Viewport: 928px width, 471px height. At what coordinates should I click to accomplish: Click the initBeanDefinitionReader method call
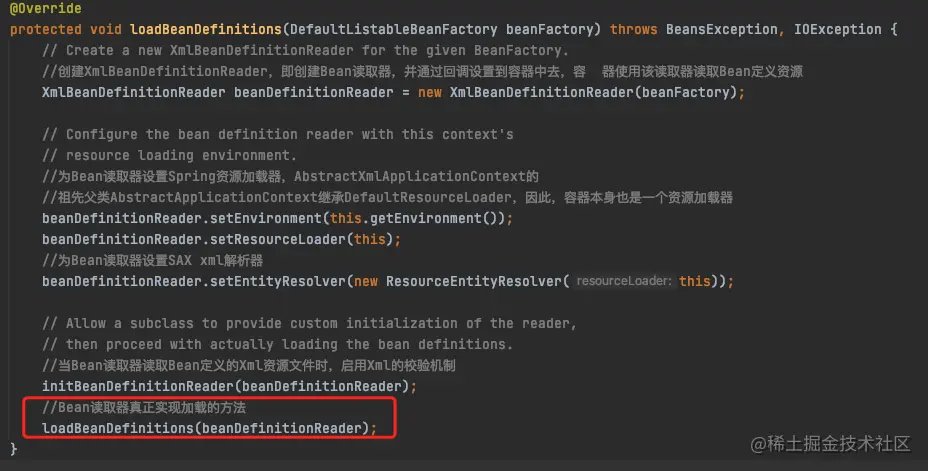pos(138,386)
